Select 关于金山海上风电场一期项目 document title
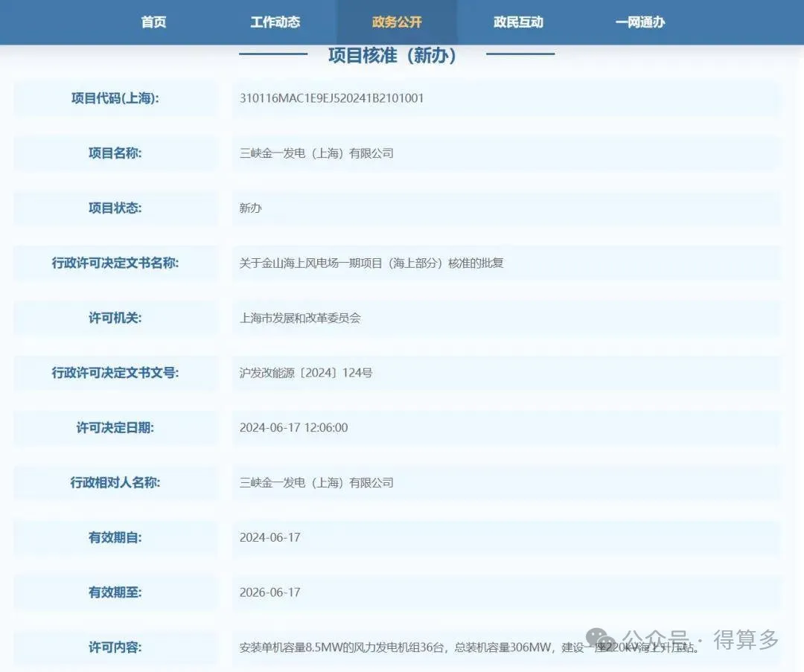The image size is (804, 672). click(x=371, y=263)
